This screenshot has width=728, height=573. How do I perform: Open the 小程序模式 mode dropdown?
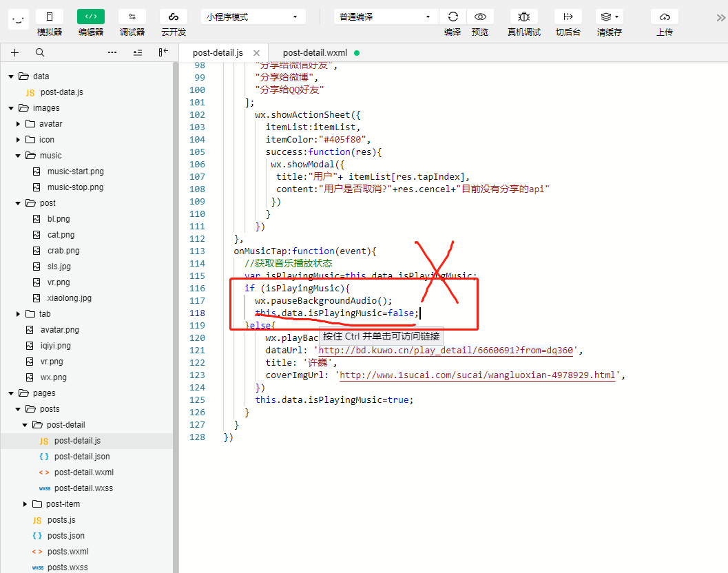tap(253, 17)
